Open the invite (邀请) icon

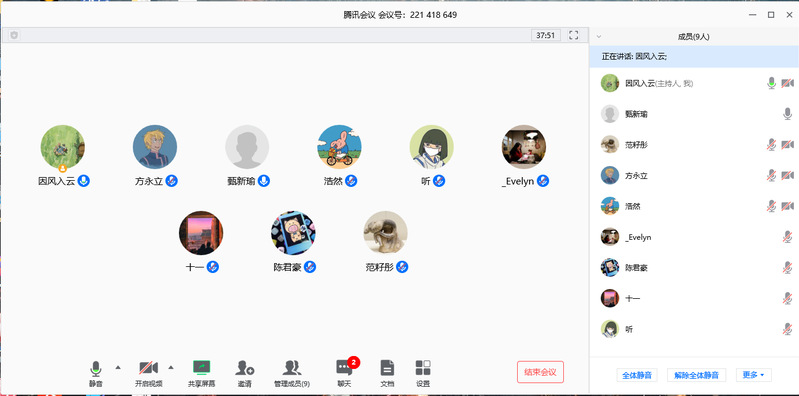pyautogui.click(x=245, y=374)
